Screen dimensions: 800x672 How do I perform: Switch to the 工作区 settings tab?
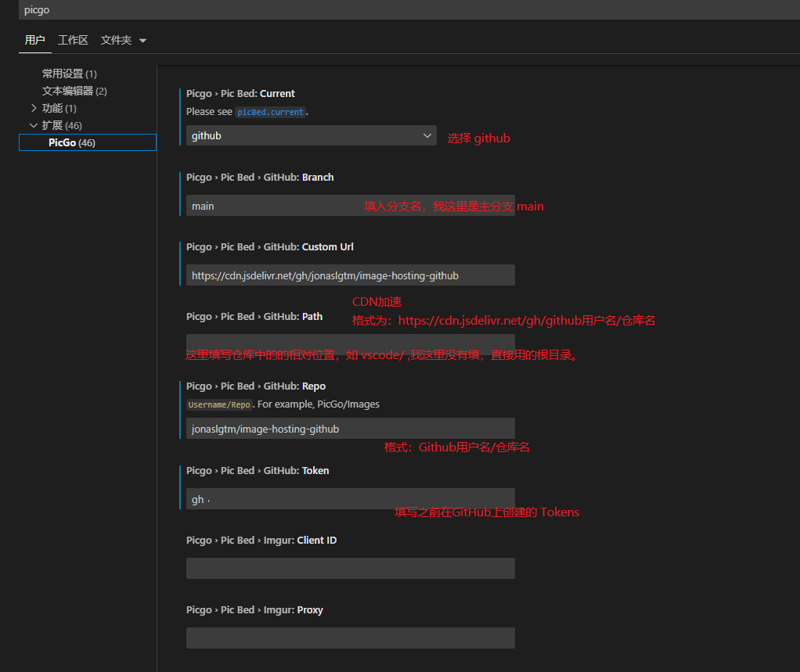coord(73,40)
